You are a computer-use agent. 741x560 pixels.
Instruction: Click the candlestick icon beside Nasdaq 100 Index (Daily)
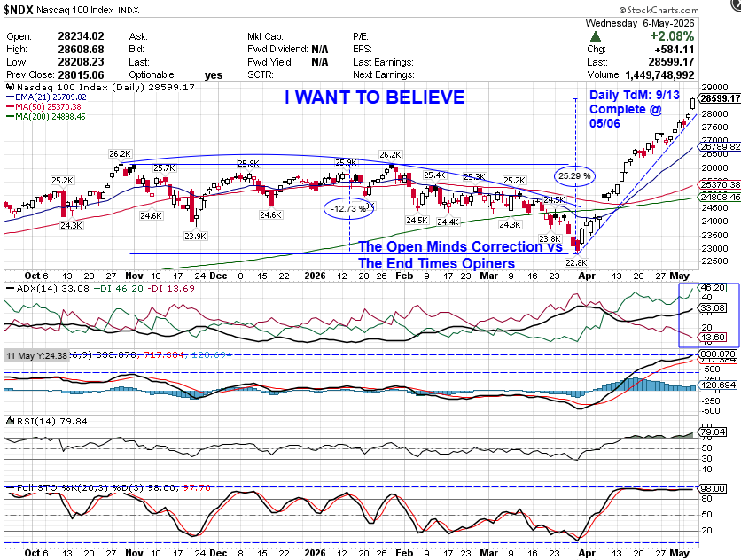pos(10,88)
